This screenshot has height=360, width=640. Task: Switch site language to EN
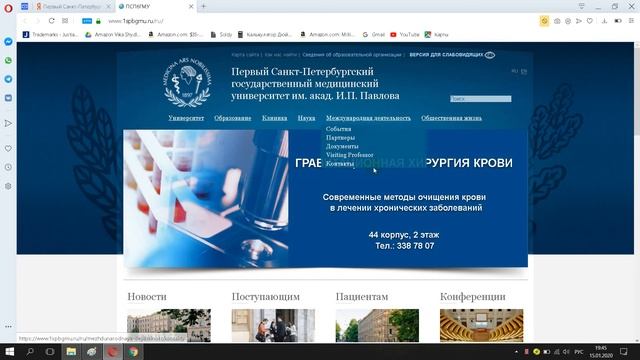(524, 71)
